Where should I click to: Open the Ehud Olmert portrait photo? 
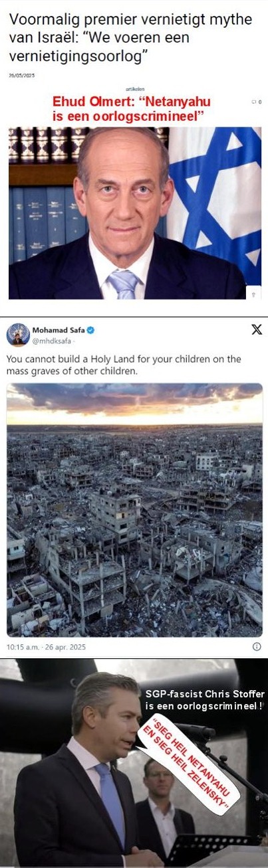[x=134, y=213]
